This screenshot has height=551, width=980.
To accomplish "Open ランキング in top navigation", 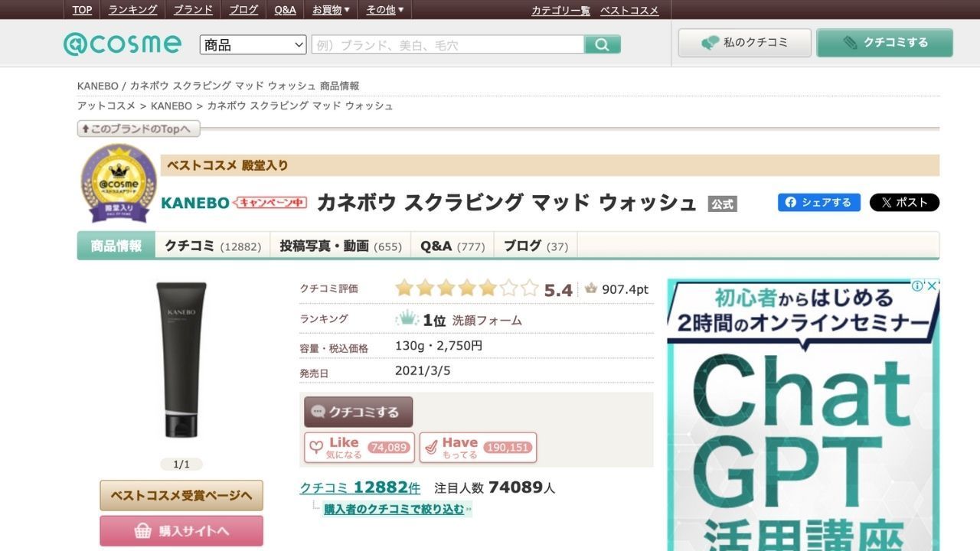I will pyautogui.click(x=133, y=10).
